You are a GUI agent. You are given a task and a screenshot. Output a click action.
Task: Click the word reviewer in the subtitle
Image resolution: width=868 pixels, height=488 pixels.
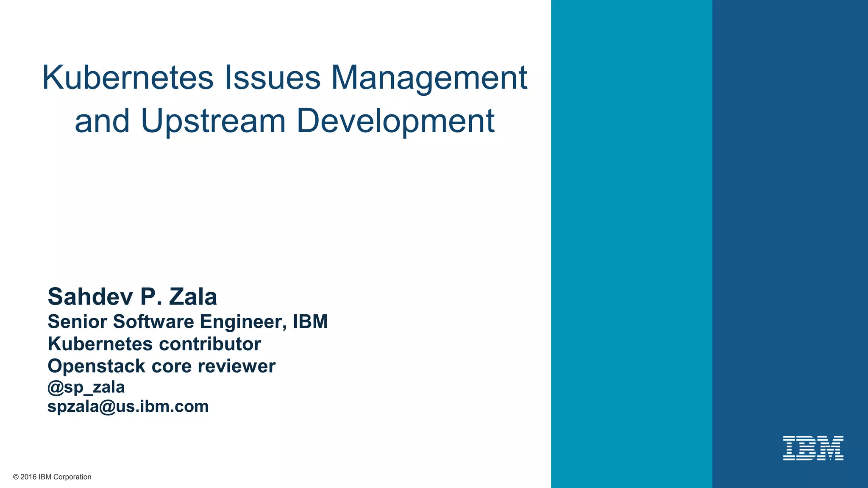[236, 366]
